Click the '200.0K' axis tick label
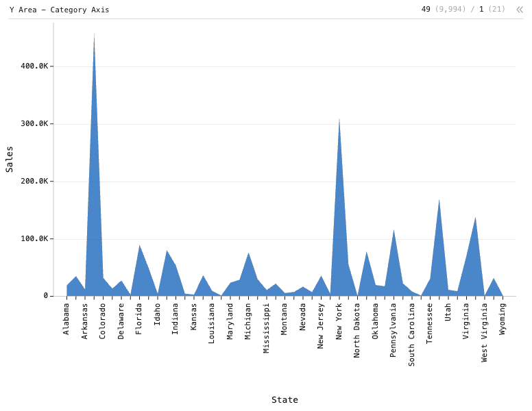Screen dimensions: 532x411 [x=34, y=181]
